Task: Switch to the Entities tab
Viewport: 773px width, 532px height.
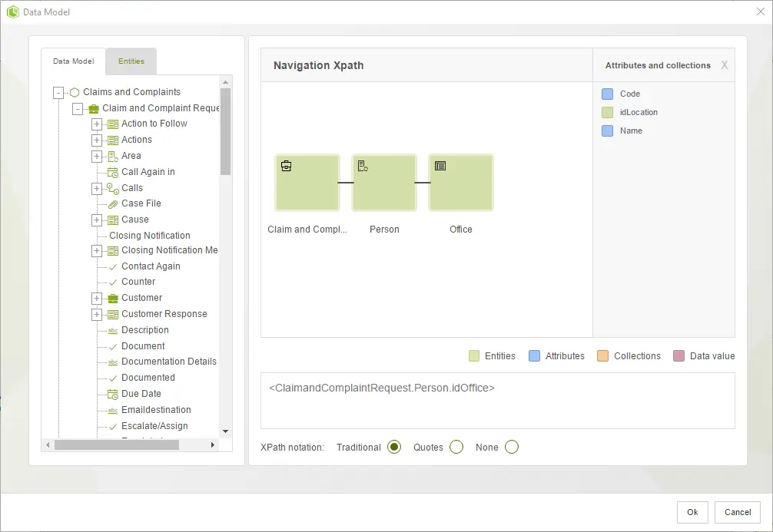Action: (x=131, y=61)
